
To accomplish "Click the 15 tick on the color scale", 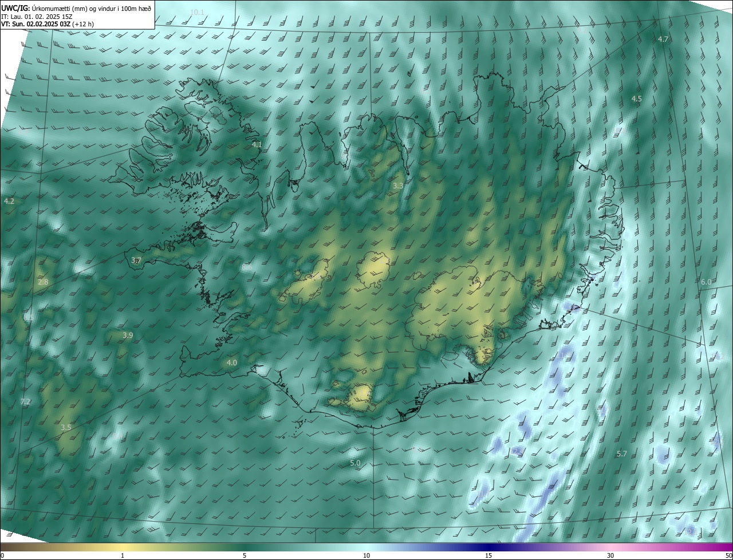I will click(488, 555).
